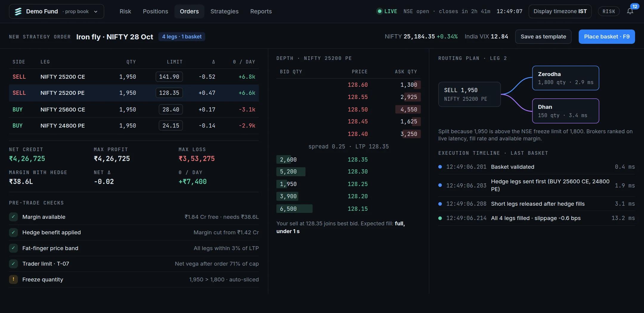Click the Zerodha routing node
The image size is (644, 313).
[x=566, y=78]
